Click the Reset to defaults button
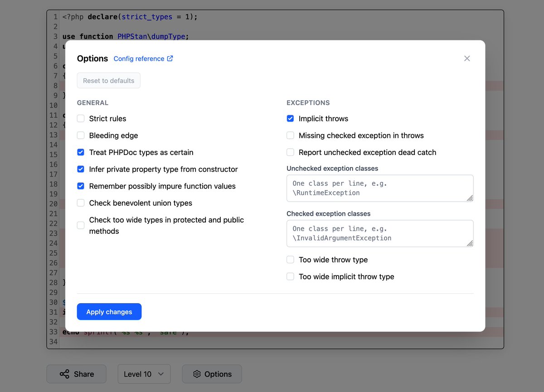 pos(109,81)
